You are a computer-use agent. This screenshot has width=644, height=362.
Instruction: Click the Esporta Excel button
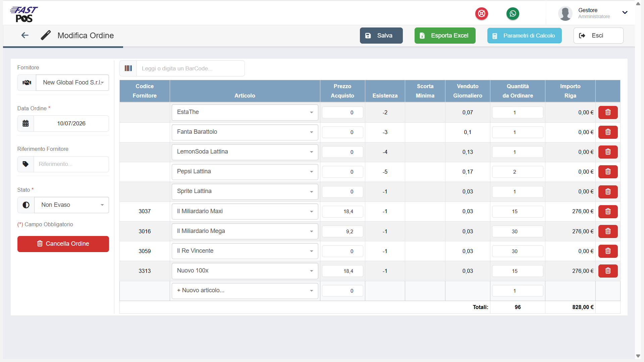click(x=445, y=36)
